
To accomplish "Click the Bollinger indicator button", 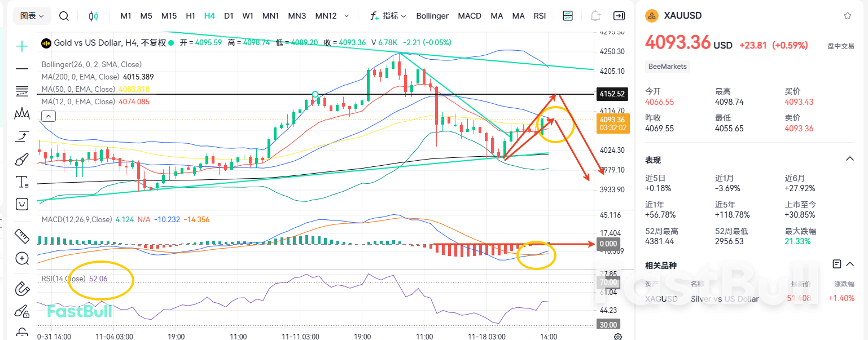I will (x=432, y=16).
